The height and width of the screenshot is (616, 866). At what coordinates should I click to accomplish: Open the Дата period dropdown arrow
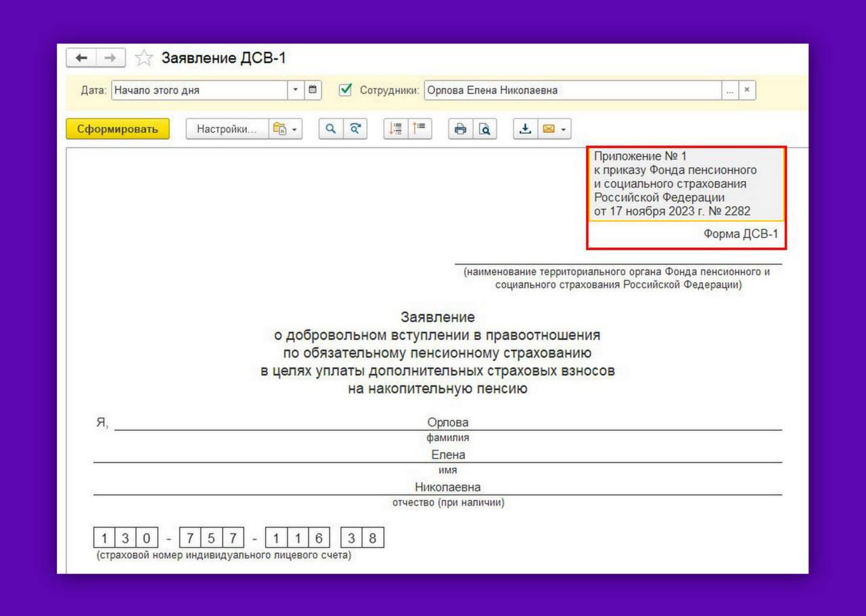(x=296, y=90)
